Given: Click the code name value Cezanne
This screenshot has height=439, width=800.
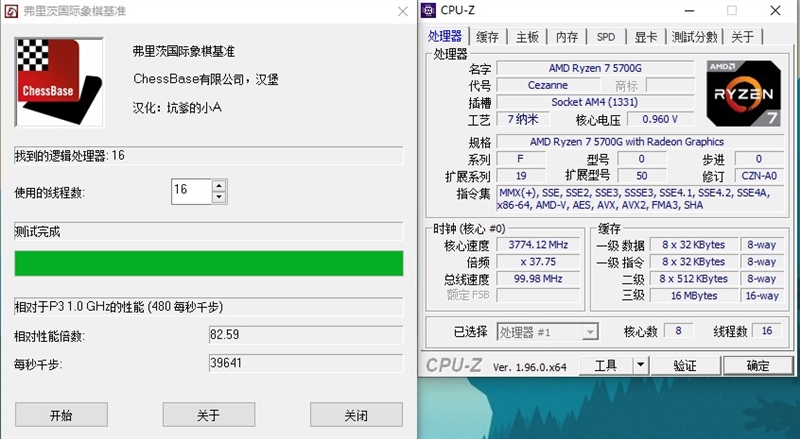Looking at the screenshot, I should point(547,85).
